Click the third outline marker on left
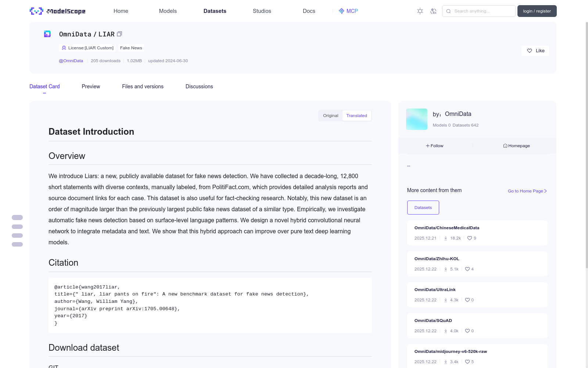The height and width of the screenshot is (368, 588). [17, 236]
